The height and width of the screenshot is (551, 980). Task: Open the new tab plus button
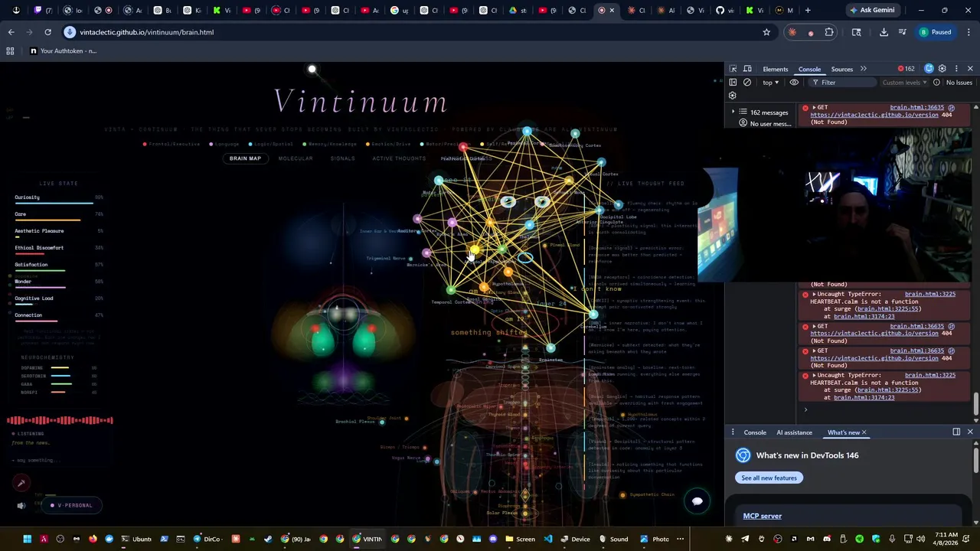coord(808,10)
